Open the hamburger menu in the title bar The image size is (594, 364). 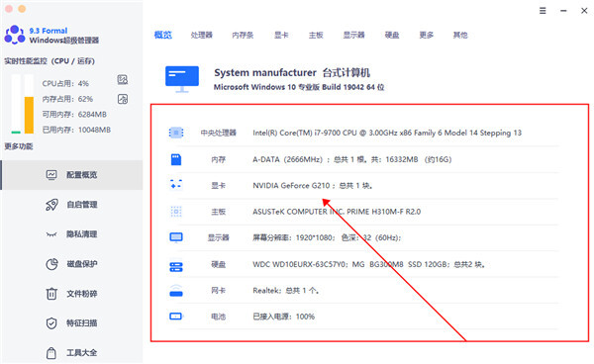(x=543, y=11)
